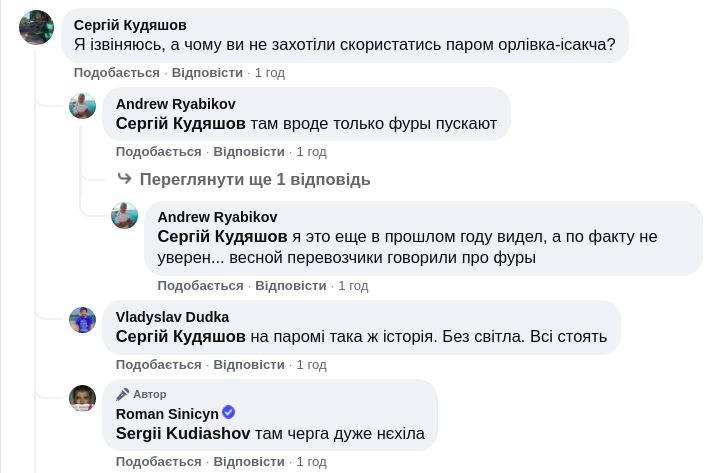Open Andrew Ryabikov's avatar on first reply
The height and width of the screenshot is (473, 706).
coord(82,106)
